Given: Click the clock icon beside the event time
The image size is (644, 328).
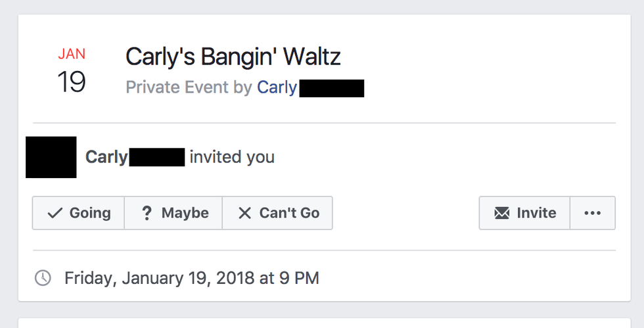Looking at the screenshot, I should tap(42, 278).
